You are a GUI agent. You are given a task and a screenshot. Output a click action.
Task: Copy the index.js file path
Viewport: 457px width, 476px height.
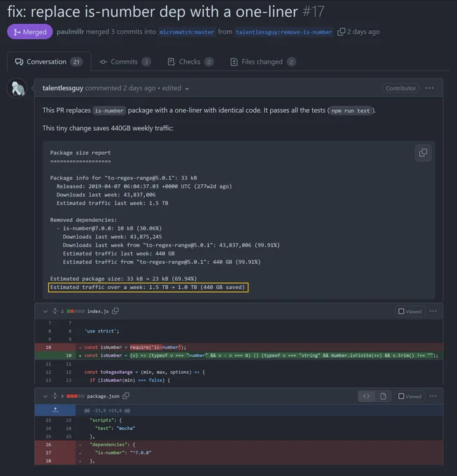(x=115, y=311)
